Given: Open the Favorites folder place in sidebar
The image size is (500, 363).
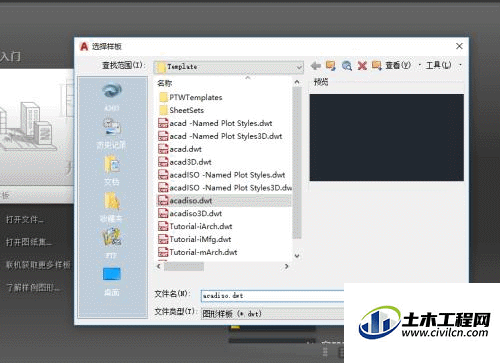Looking at the screenshot, I should coord(112,208).
